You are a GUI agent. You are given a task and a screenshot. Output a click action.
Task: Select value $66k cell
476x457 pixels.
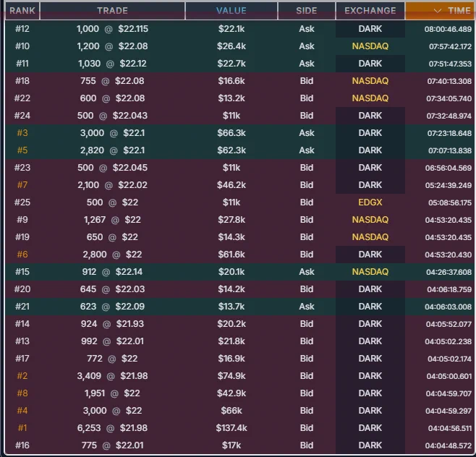231,411
